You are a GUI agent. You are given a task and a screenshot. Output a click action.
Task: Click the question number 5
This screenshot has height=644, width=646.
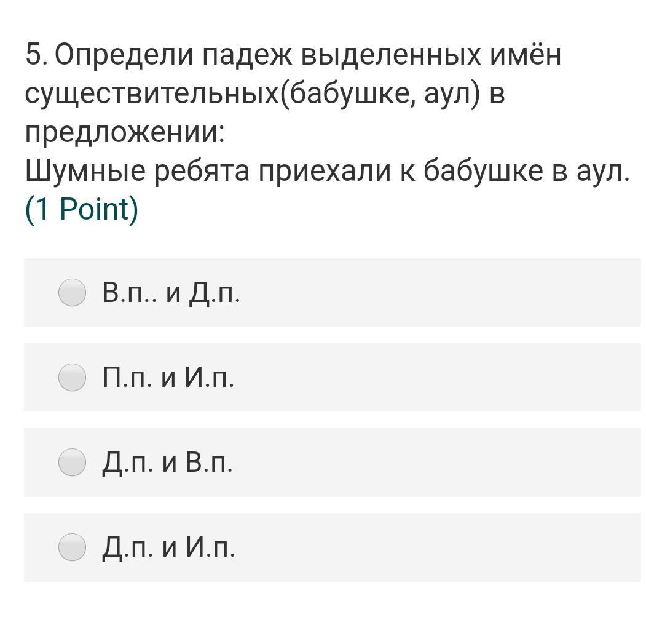click(x=36, y=54)
